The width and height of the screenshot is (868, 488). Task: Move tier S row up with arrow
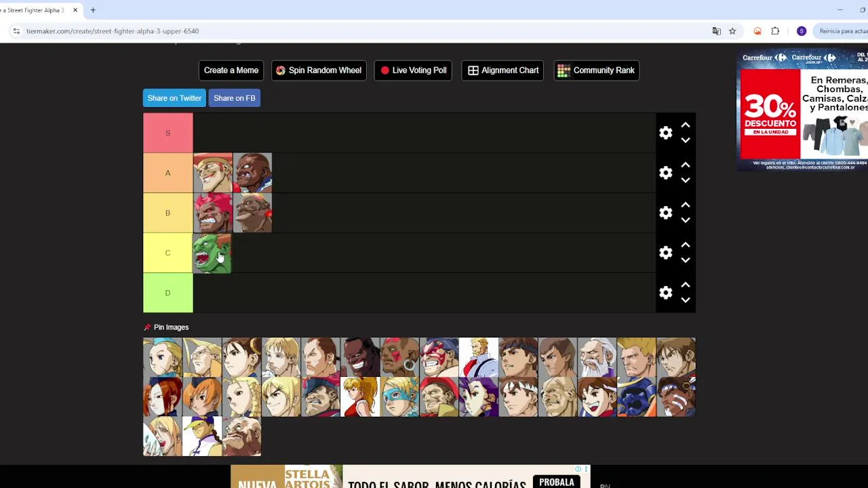[x=686, y=125]
